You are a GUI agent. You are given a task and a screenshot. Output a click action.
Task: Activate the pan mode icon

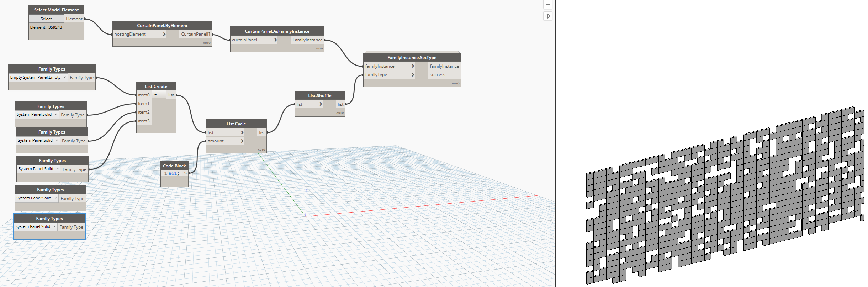pyautogui.click(x=548, y=16)
